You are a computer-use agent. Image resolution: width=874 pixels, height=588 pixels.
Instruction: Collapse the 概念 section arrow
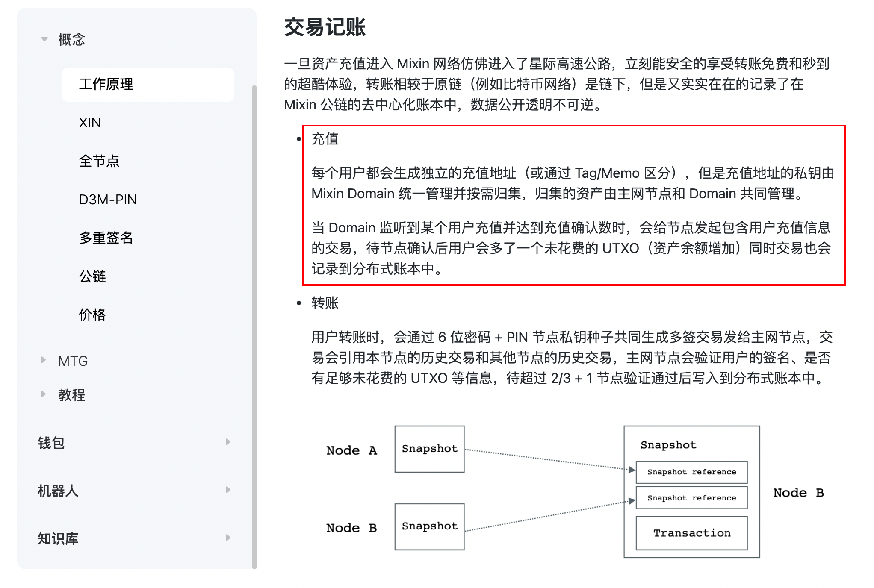[x=44, y=39]
